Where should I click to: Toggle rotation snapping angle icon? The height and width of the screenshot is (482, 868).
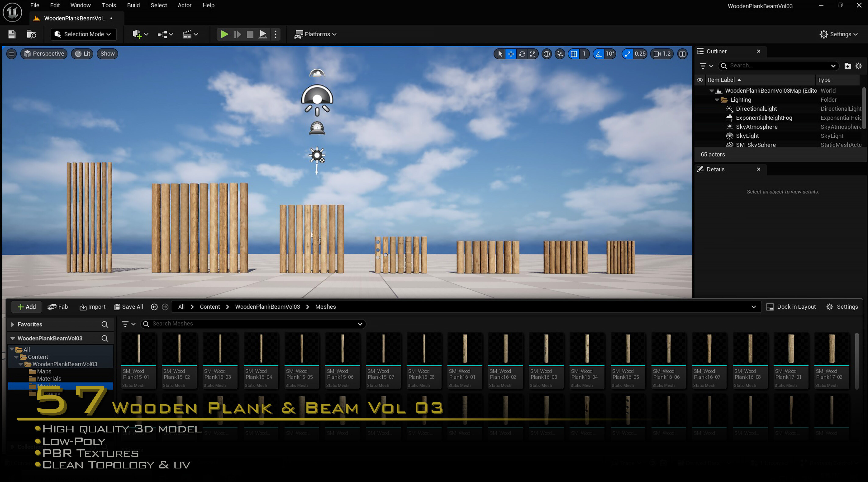(598, 54)
